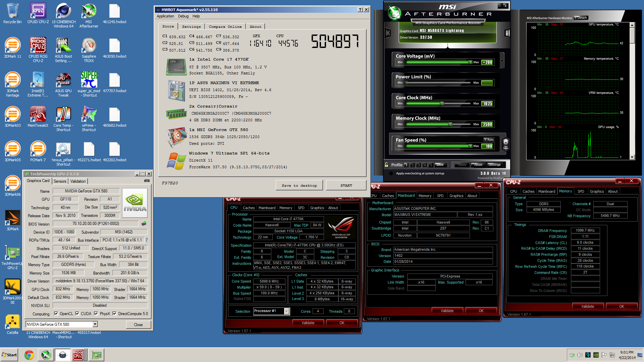This screenshot has height=362, width=644.
Task: Select Afterburner profile slot 1
Action: point(406,165)
